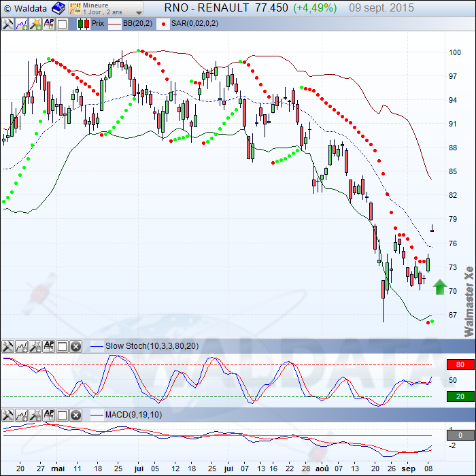Click the RNO - RENAULT title

click(207, 8)
